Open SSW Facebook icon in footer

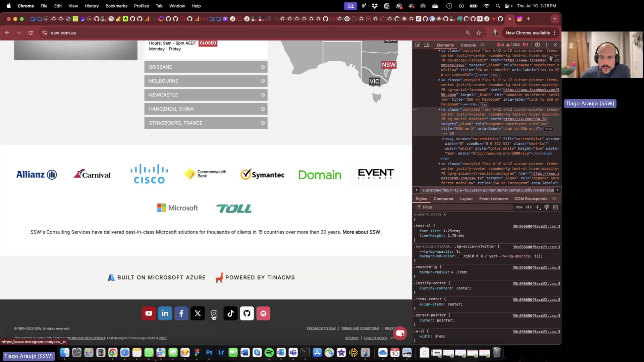(x=181, y=313)
